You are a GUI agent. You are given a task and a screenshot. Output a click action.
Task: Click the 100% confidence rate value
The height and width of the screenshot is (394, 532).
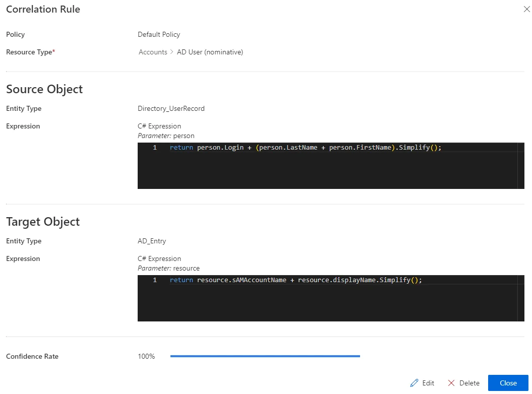tap(146, 356)
